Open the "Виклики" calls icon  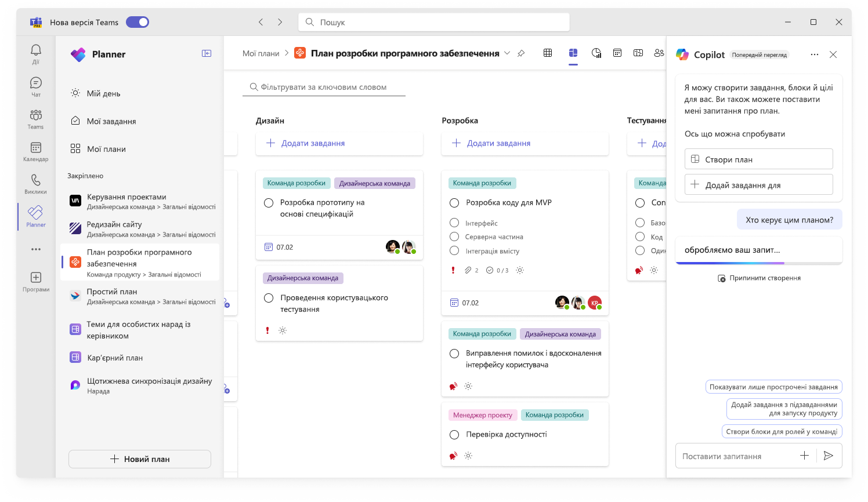36,184
